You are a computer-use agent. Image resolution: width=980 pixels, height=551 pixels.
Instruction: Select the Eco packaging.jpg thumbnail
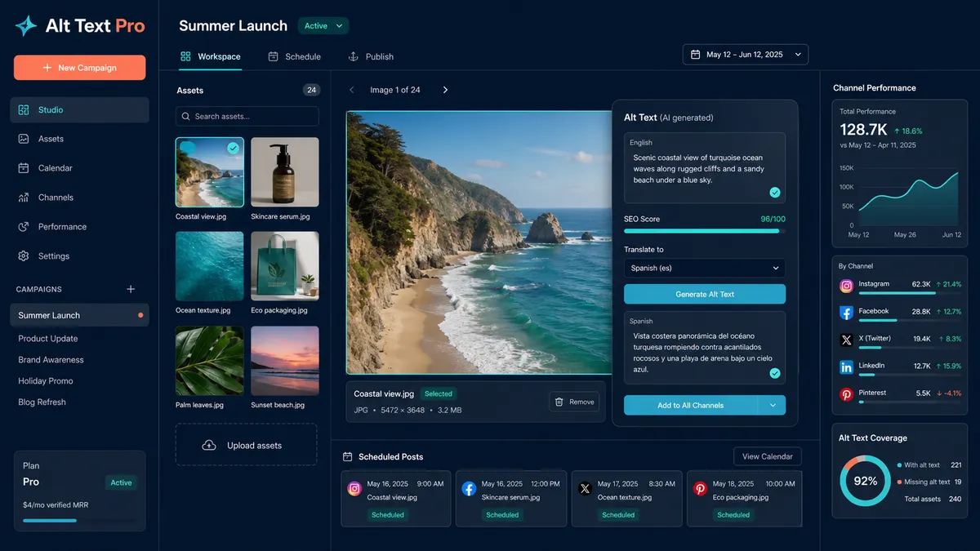pyautogui.click(x=285, y=267)
